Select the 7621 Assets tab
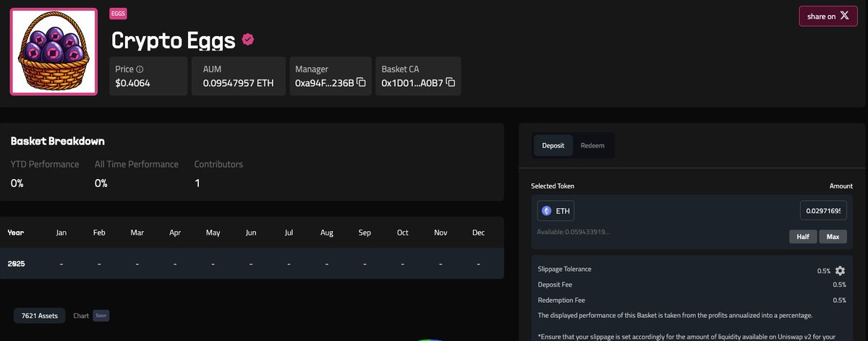Image resolution: width=868 pixels, height=341 pixels. (x=40, y=316)
